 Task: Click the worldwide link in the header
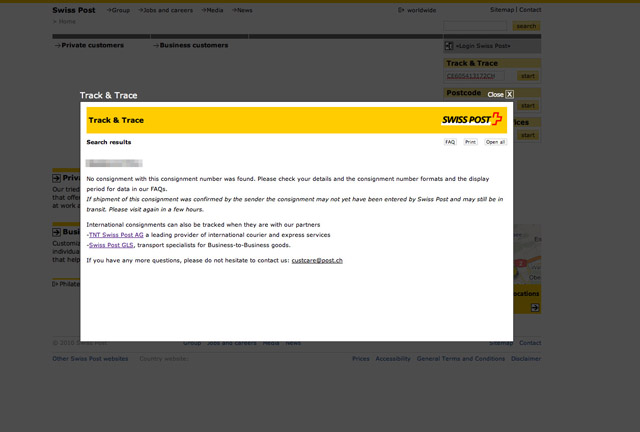click(418, 10)
